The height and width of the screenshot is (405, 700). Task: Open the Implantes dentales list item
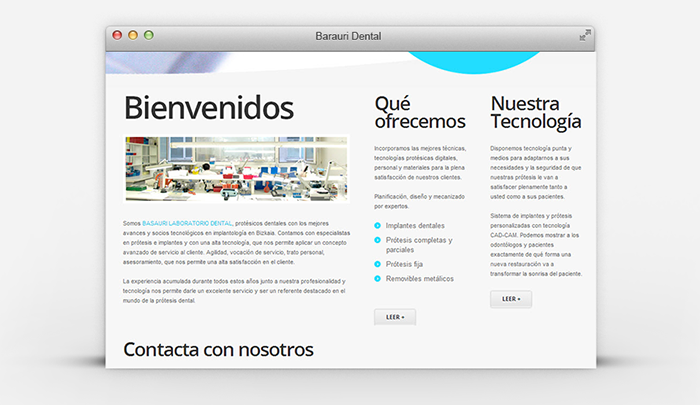(x=415, y=226)
